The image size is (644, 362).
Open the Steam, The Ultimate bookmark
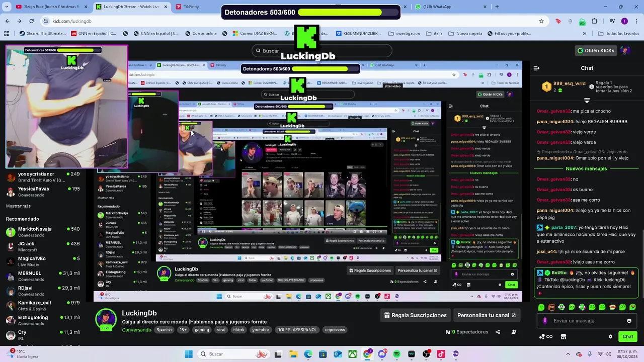coord(42,34)
